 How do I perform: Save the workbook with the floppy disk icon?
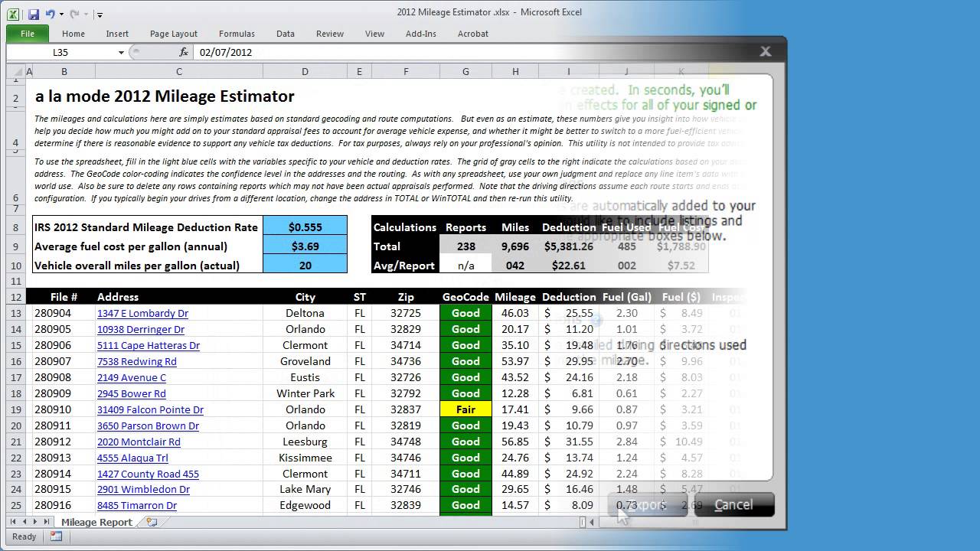[x=34, y=14]
